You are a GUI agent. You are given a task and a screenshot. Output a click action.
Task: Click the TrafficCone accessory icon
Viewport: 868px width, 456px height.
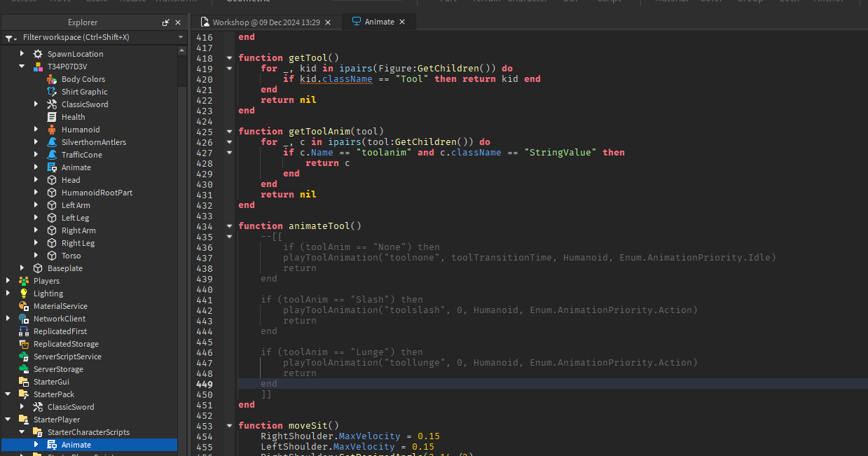[x=52, y=154]
